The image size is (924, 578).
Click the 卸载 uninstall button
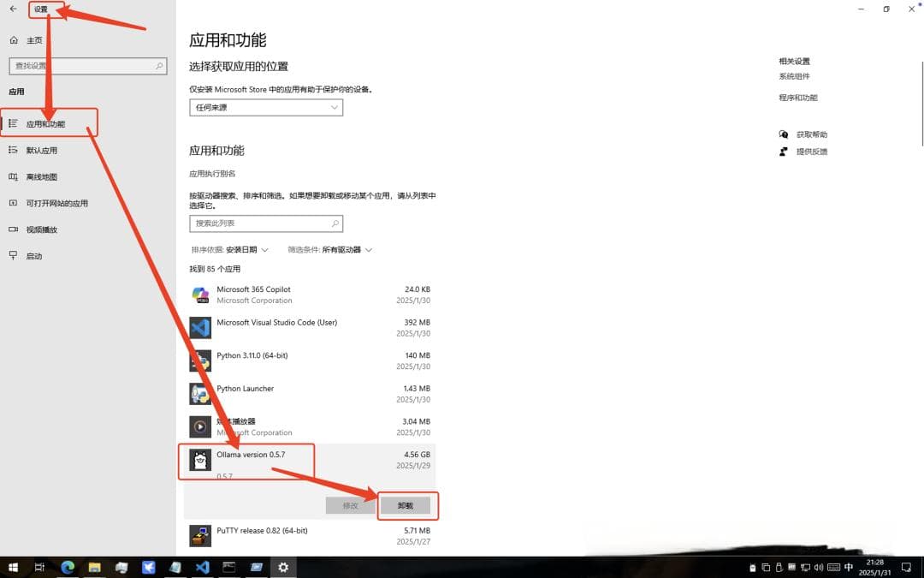pos(406,505)
